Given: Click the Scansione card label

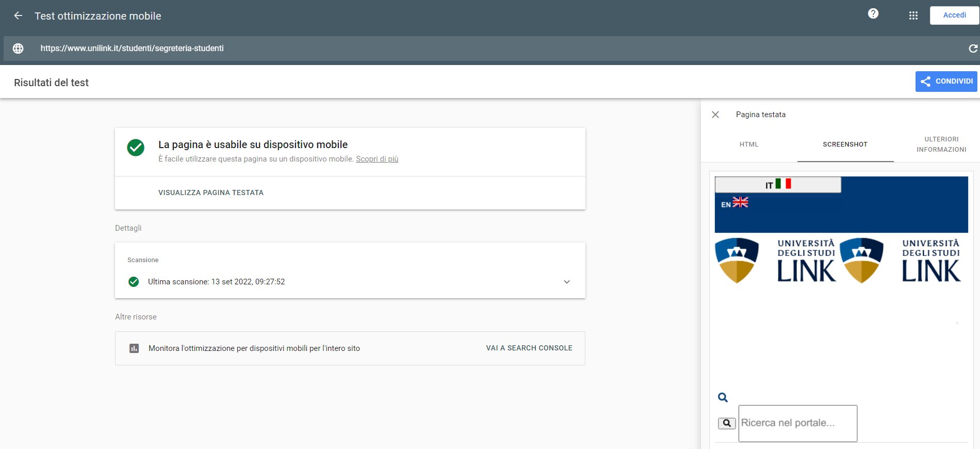Looking at the screenshot, I should pyautogui.click(x=143, y=260).
